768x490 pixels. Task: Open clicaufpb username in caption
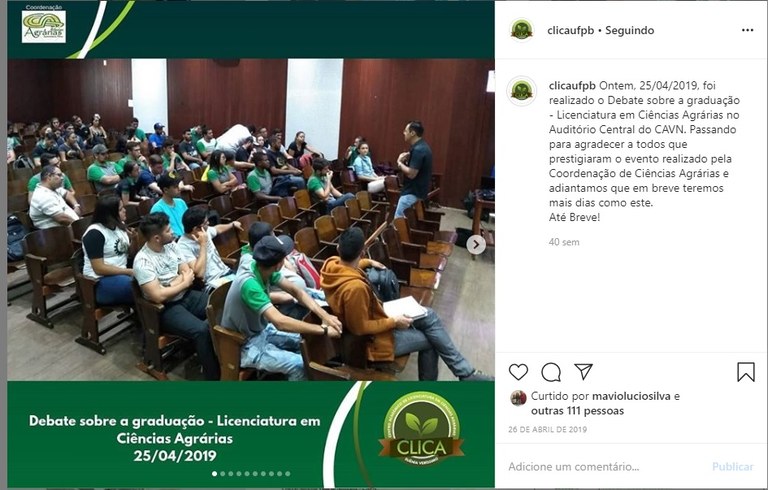[x=572, y=86]
